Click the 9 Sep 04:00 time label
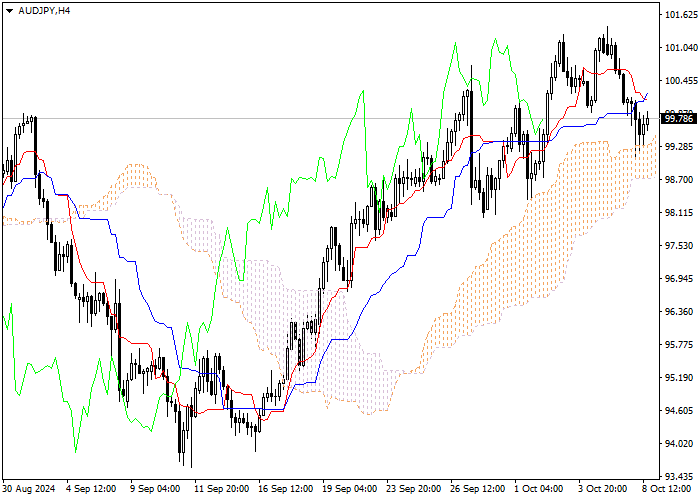Viewport: 700px width, 500px height. pos(155,489)
